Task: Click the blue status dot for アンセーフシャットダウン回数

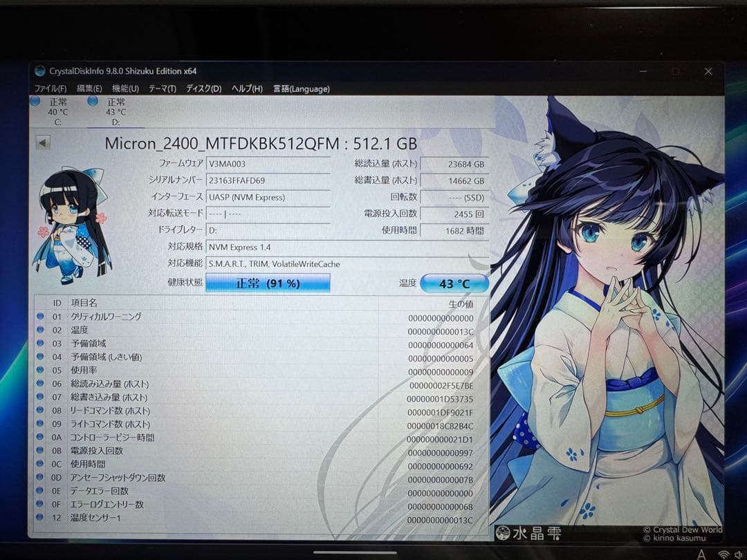Action: pyautogui.click(x=41, y=477)
